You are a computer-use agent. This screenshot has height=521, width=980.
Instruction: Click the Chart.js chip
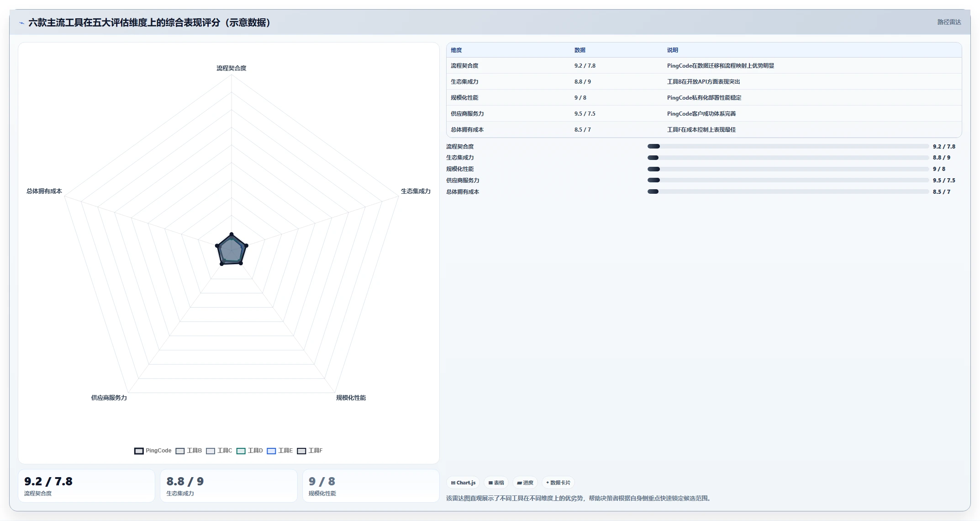(463, 483)
